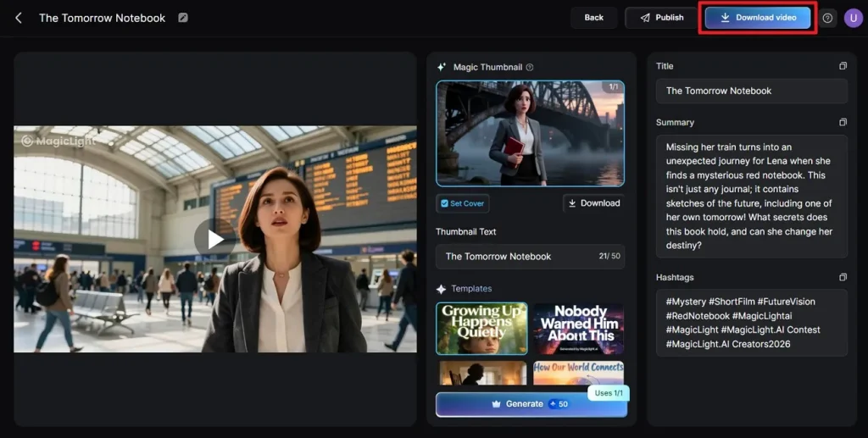
Task: Open the user avatar profile menu
Action: 853,18
